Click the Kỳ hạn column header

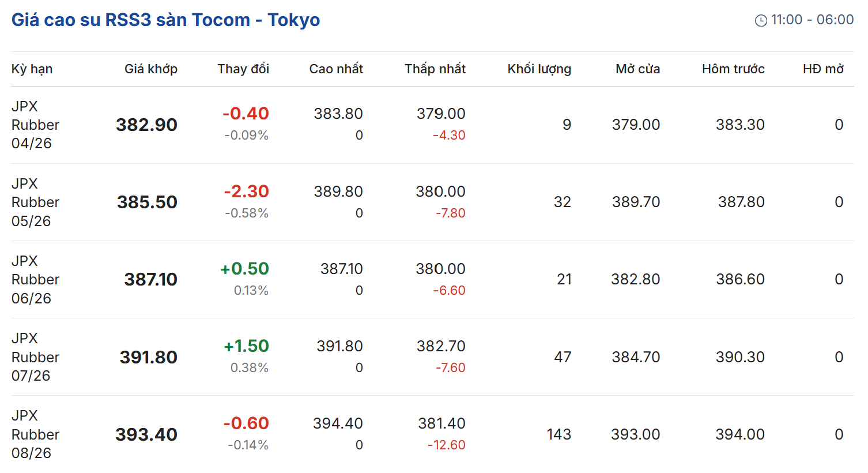32,69
